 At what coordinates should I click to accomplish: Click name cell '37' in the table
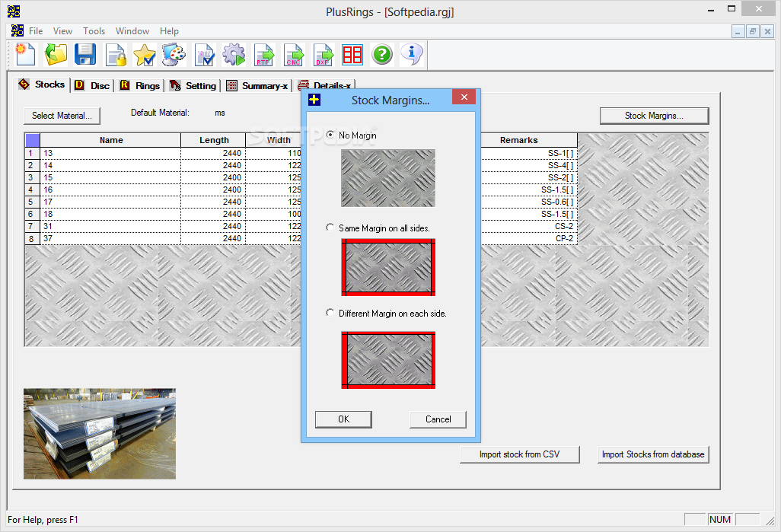(x=110, y=239)
